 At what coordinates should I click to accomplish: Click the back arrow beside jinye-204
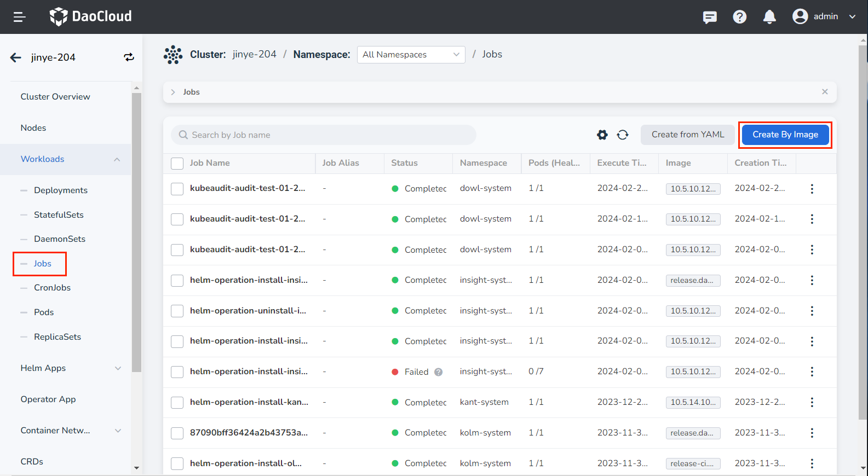[16, 57]
